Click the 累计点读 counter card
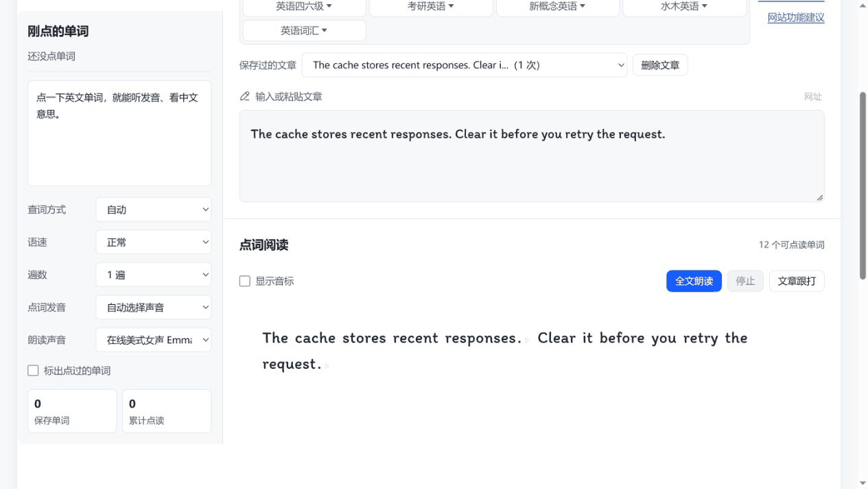Image resolution: width=868 pixels, height=489 pixels. click(x=167, y=411)
